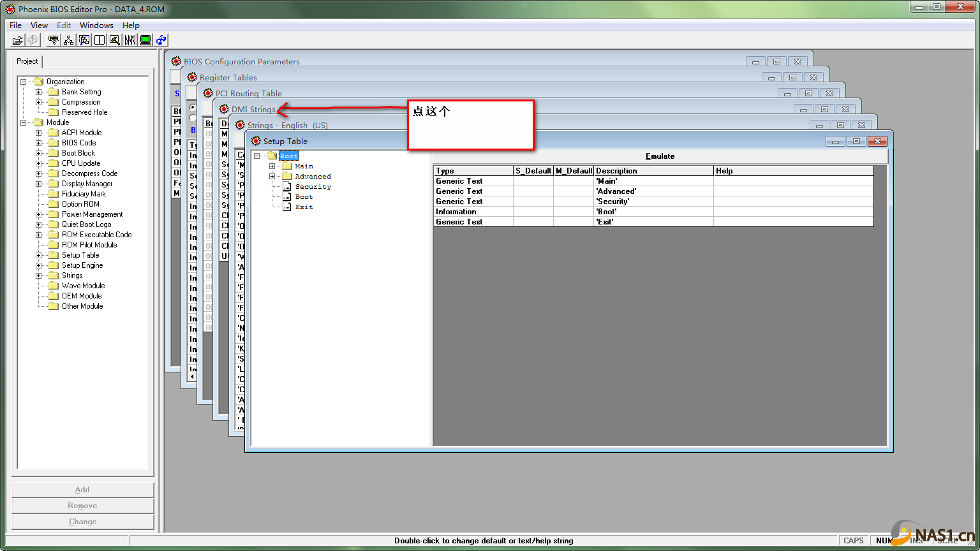Viewport: 980px width, 551px height.
Task: Click the chip icon of DMI Strings window
Action: pyautogui.click(x=224, y=109)
